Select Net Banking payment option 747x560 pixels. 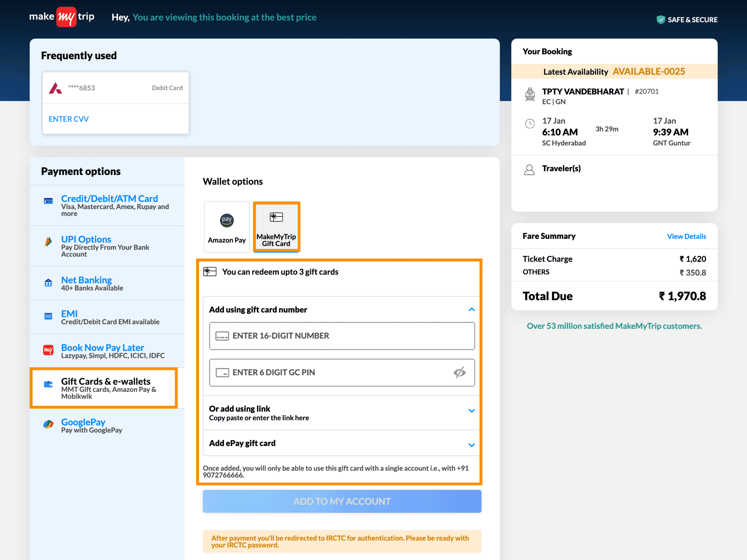click(x=107, y=283)
